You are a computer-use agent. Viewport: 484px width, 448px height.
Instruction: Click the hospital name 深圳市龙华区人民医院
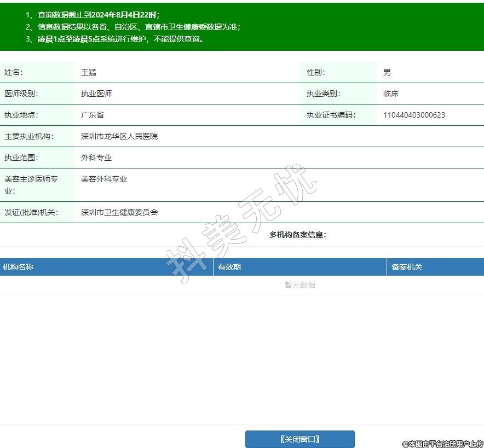point(119,136)
